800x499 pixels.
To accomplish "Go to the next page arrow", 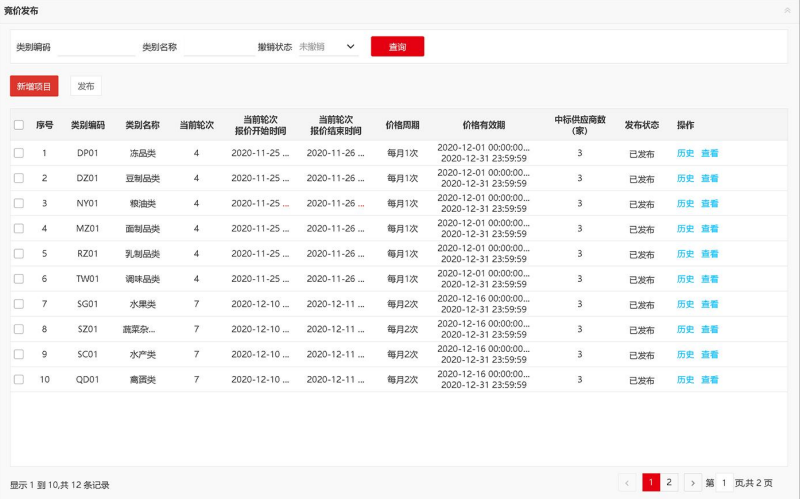I will click(x=692, y=482).
